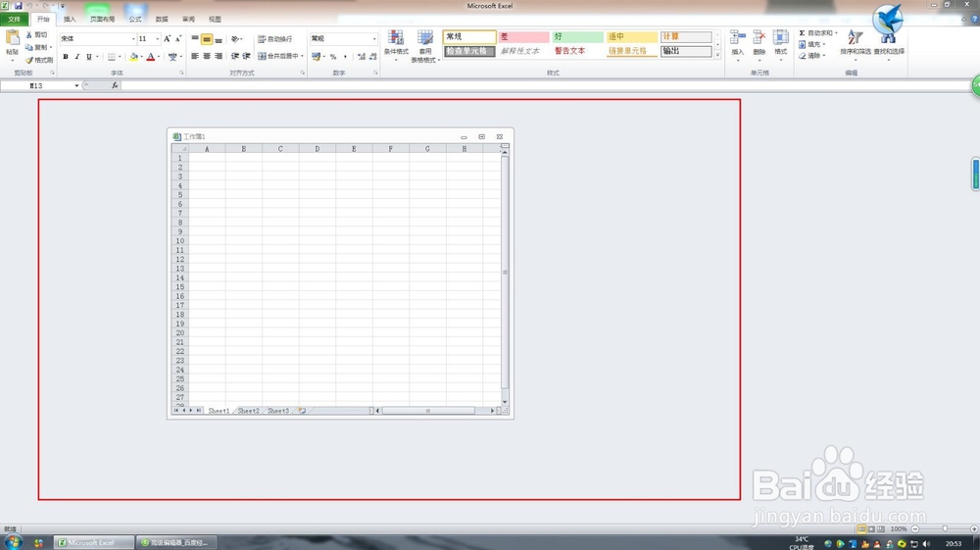Align text right in the alignment group

(x=219, y=56)
